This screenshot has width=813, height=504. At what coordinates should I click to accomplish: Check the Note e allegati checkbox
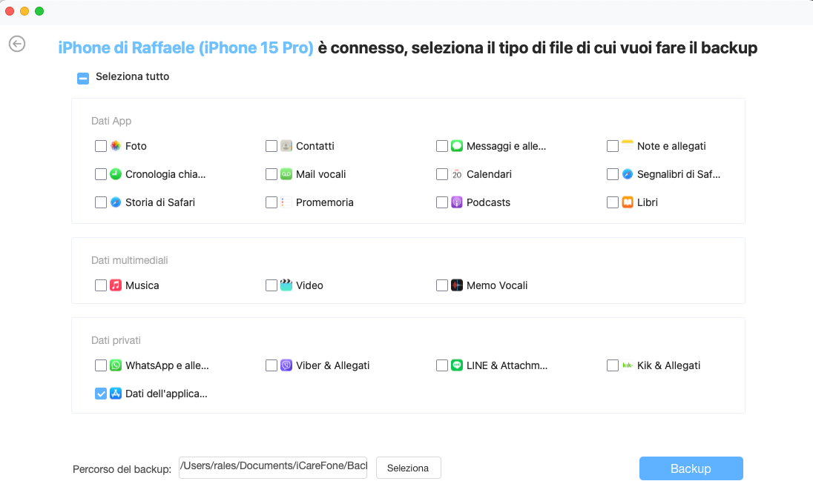pyautogui.click(x=613, y=146)
